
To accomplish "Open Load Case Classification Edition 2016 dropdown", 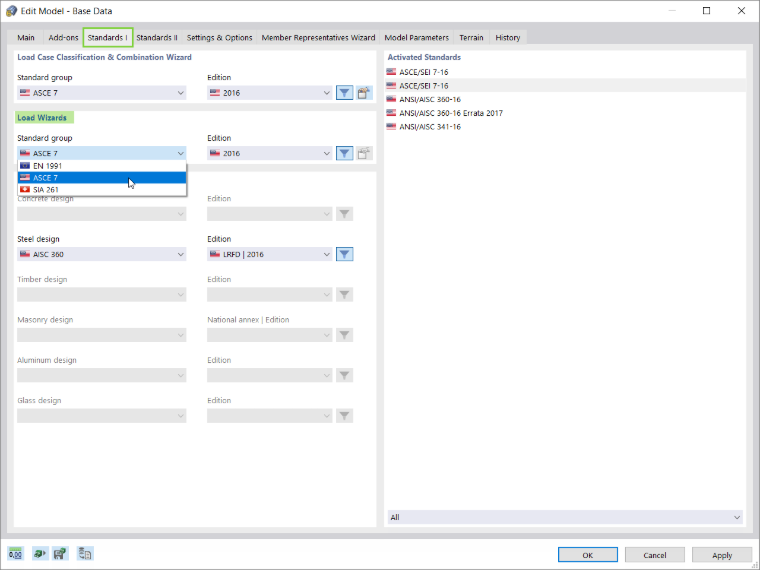I will [x=269, y=93].
